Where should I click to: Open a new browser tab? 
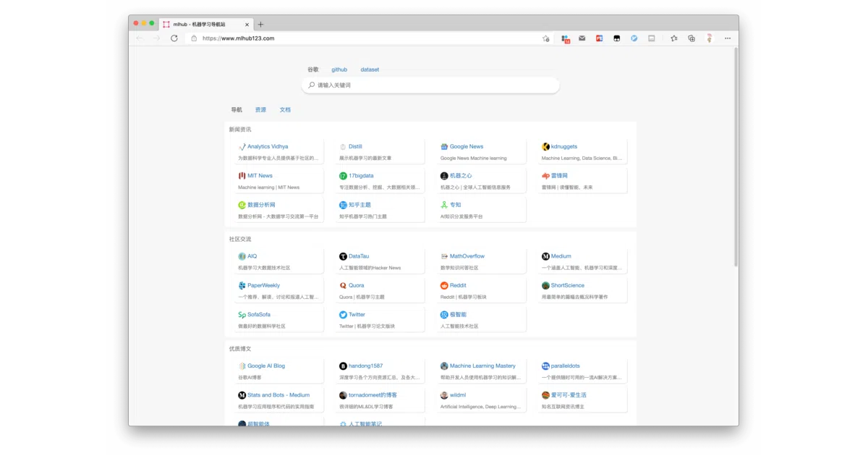point(260,24)
